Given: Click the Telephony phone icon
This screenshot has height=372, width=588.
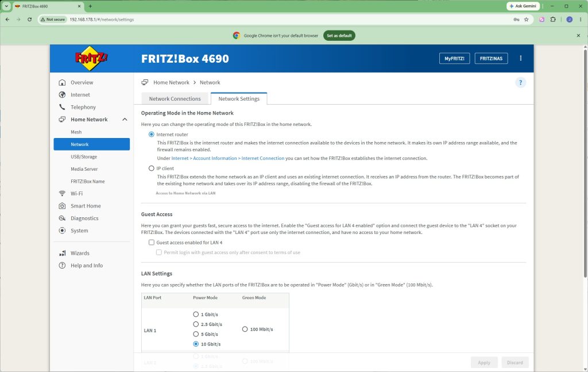Looking at the screenshot, I should [62, 107].
